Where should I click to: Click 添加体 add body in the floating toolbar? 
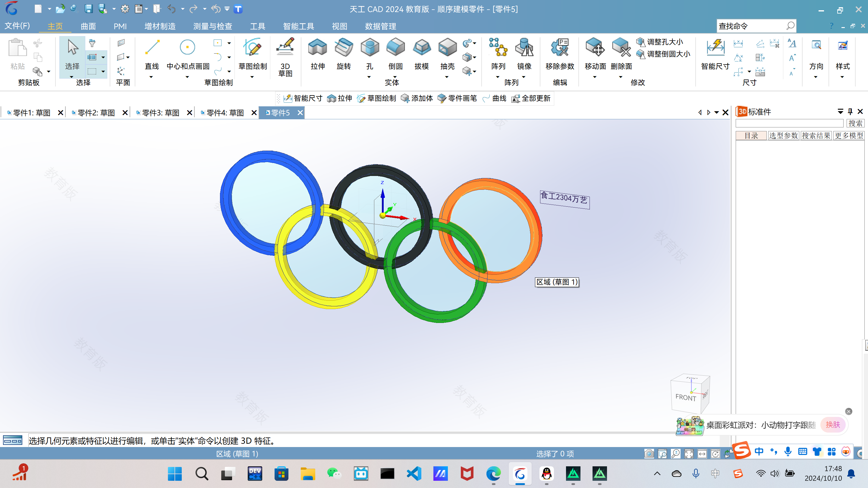417,98
